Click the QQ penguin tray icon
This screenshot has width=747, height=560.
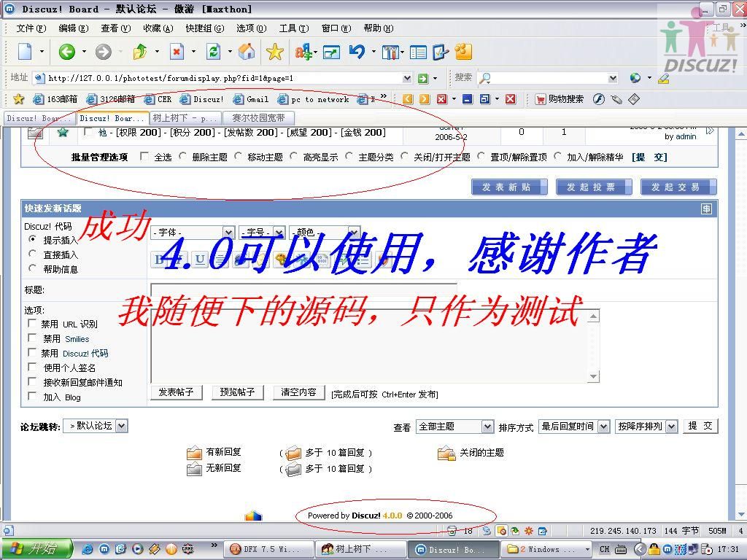coord(654,549)
